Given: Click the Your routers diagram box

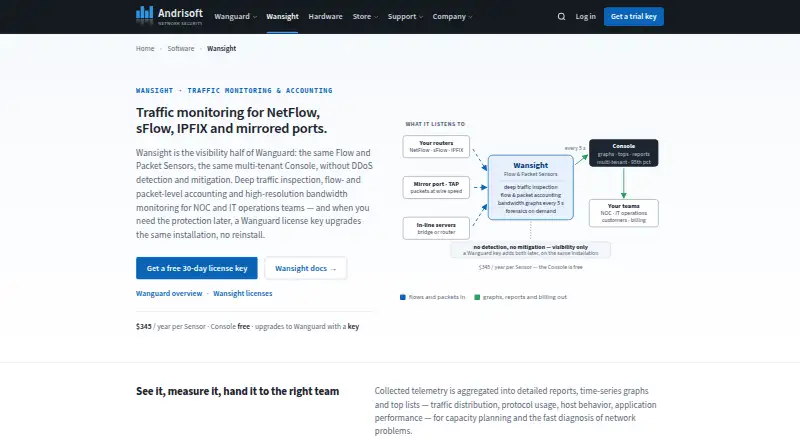Looking at the screenshot, I should [436, 146].
